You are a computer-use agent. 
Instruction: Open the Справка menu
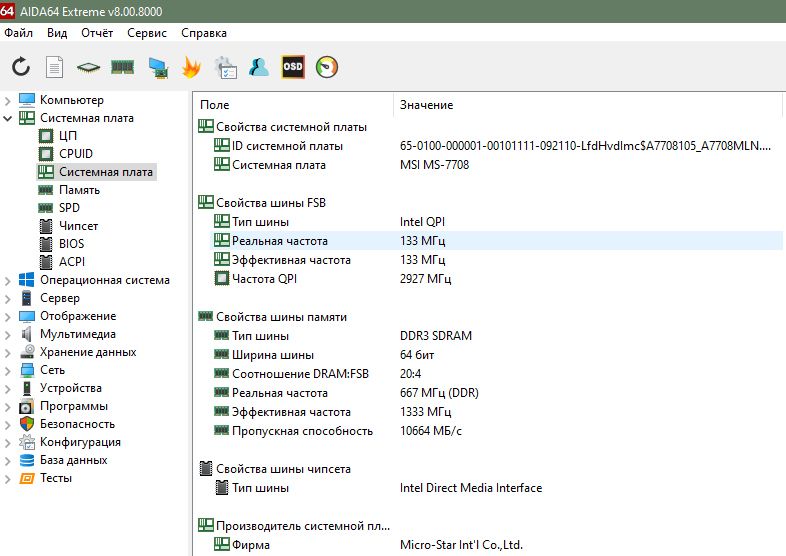click(204, 33)
